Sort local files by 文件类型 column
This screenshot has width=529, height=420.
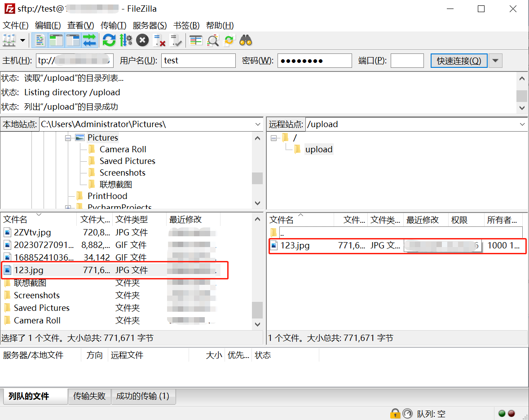tap(139, 219)
